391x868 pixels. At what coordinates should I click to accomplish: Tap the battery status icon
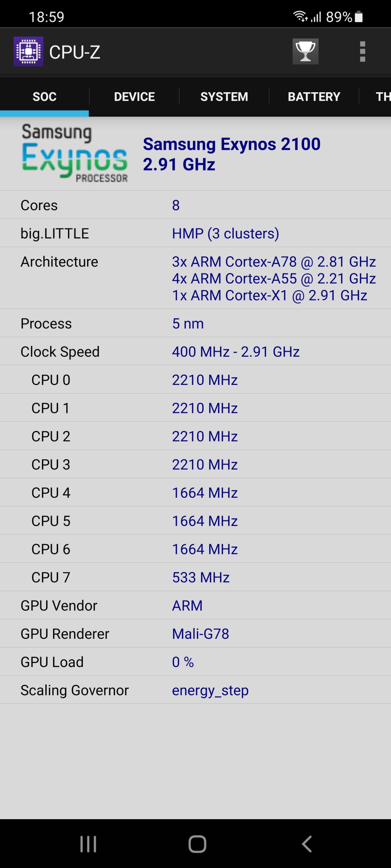point(359,17)
